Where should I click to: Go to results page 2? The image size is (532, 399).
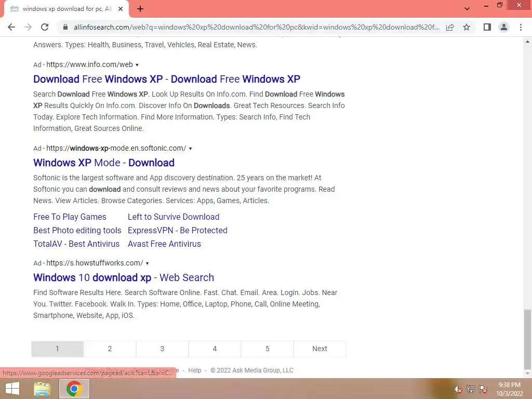pos(110,349)
